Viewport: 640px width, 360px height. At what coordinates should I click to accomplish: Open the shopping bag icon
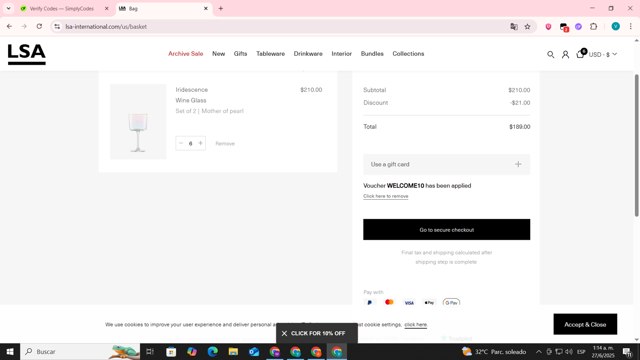click(581, 53)
